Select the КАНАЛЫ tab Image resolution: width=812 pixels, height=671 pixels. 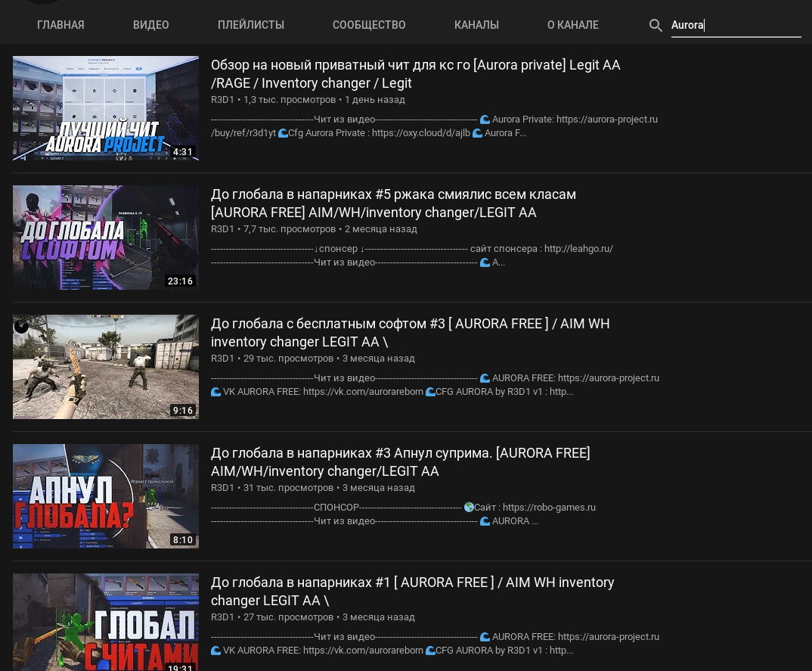[x=476, y=25]
